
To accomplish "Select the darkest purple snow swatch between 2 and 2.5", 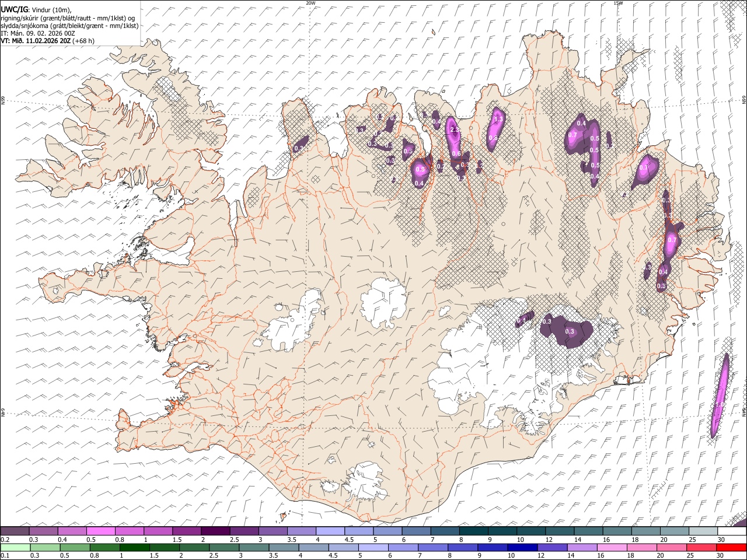I will tap(215, 531).
